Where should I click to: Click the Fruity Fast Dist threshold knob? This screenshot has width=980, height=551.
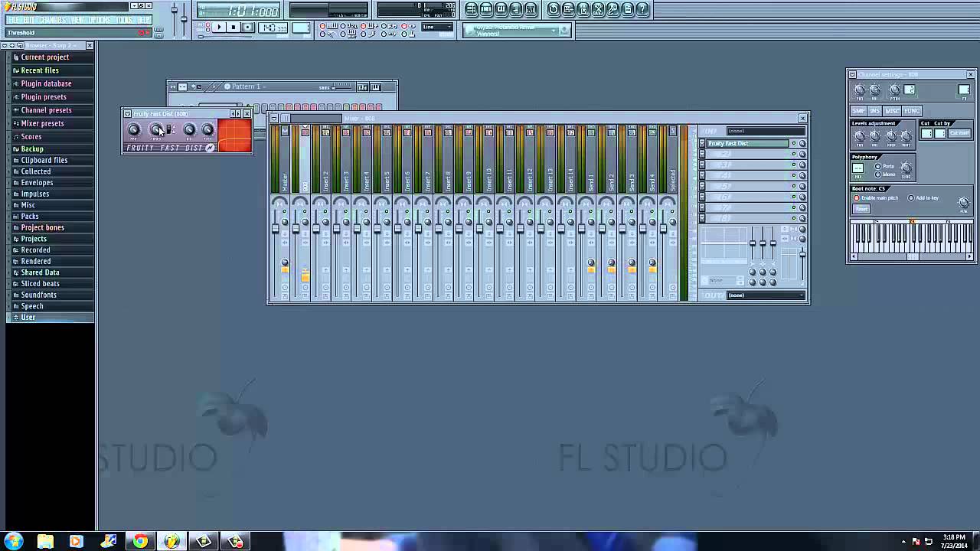pos(155,130)
